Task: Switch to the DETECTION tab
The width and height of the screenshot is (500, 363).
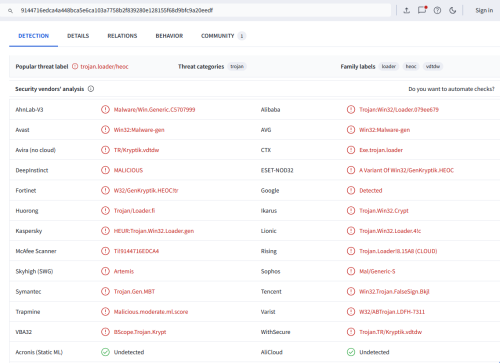Action: [33, 36]
